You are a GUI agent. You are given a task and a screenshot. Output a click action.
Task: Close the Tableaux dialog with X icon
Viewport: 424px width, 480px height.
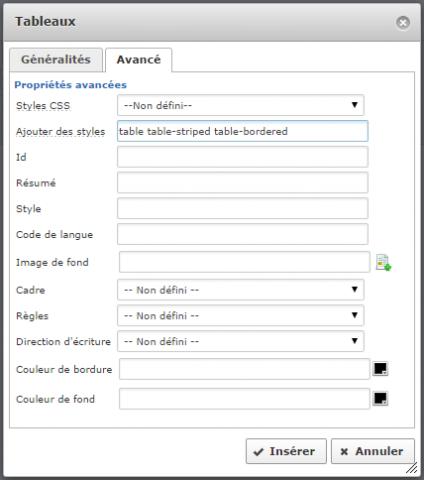tap(403, 23)
